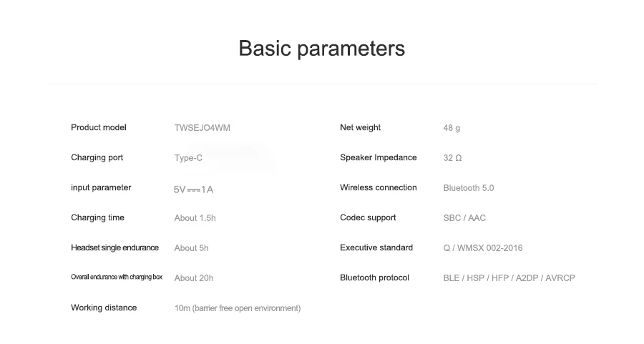Screen dimensions: 644x344
Task: Click the "About 20h" endurance value
Action: 193,278
